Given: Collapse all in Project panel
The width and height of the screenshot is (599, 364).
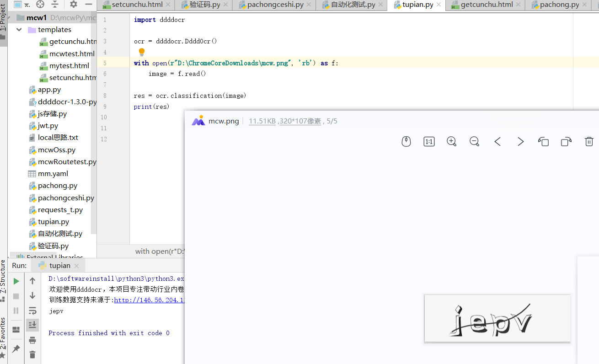Looking at the screenshot, I should click(x=55, y=5).
